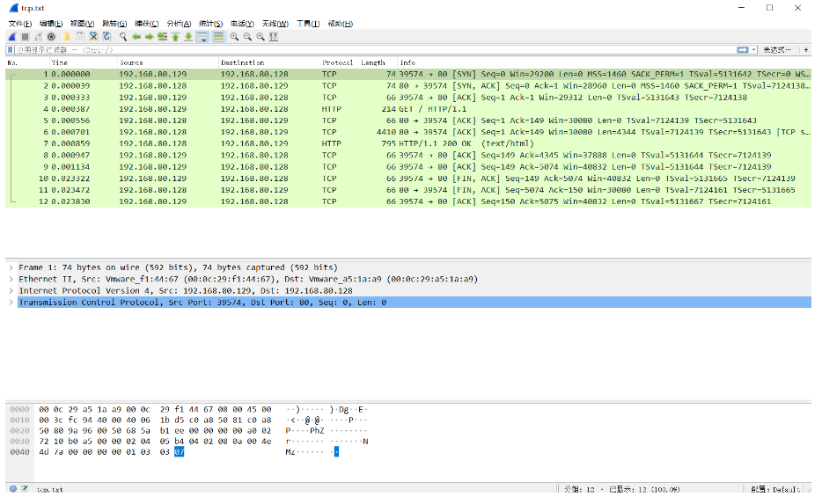Restart the current capture icon

[x=38, y=37]
